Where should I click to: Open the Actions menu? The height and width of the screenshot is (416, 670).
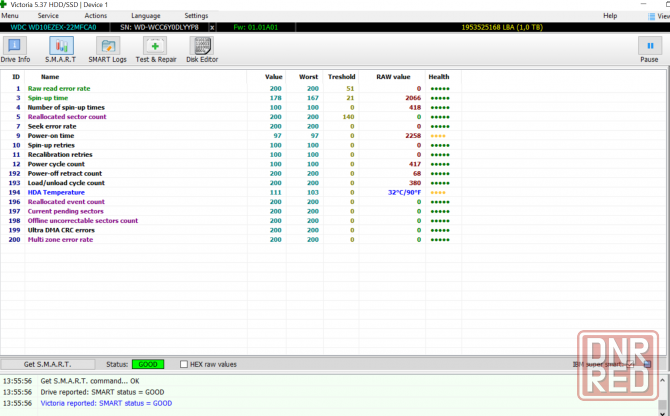[x=96, y=16]
